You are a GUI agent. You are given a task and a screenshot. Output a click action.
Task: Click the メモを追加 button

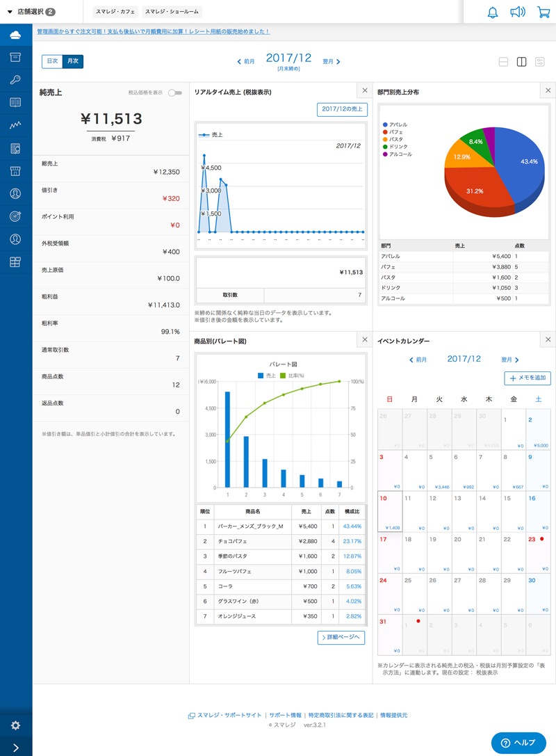[x=528, y=378]
